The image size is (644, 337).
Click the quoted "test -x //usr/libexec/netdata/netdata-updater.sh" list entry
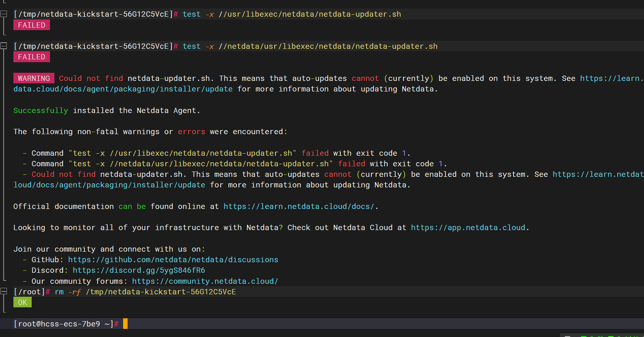(182, 153)
